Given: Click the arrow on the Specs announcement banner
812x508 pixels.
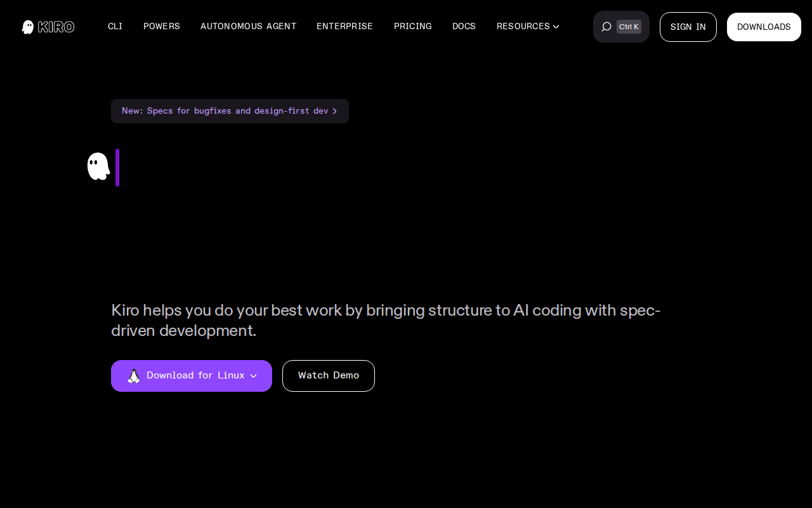Looking at the screenshot, I should (335, 111).
